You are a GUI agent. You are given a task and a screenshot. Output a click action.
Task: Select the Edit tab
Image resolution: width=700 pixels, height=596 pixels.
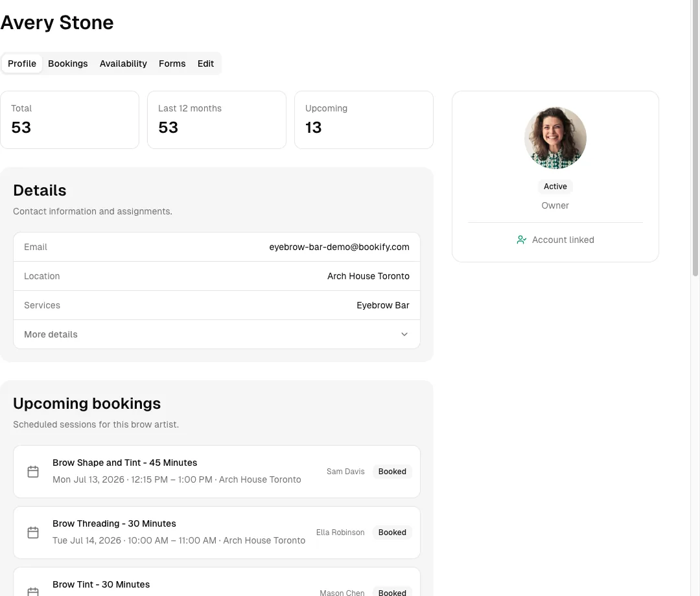tap(206, 63)
